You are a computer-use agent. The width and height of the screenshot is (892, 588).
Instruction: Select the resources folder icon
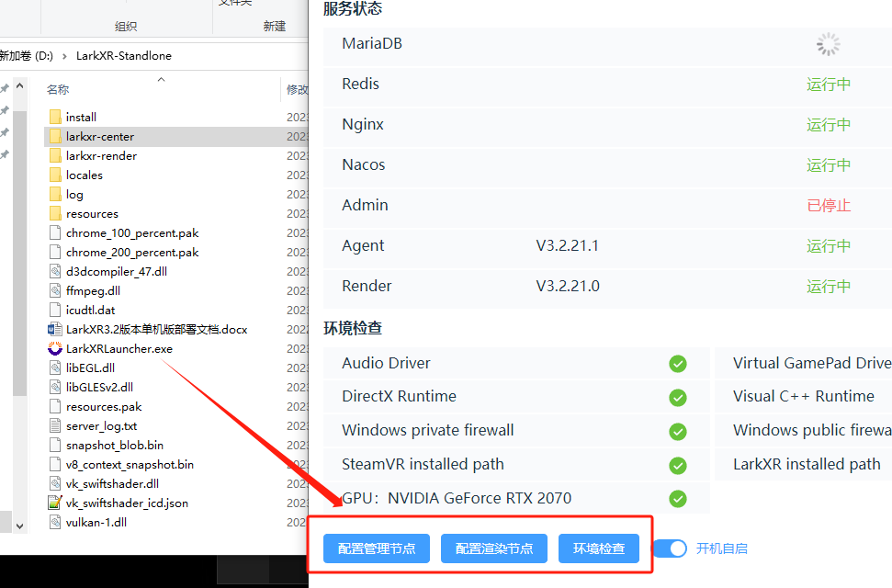55,213
